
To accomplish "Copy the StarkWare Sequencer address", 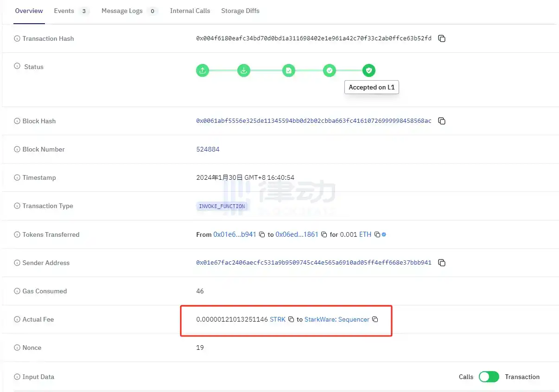I will pos(375,320).
